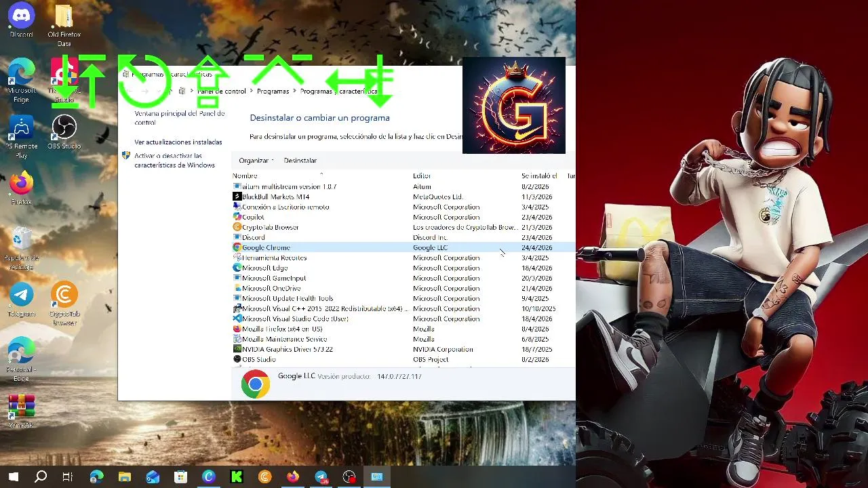The image size is (868, 488).
Task: Select the Google Chrome program row
Action: coord(403,247)
